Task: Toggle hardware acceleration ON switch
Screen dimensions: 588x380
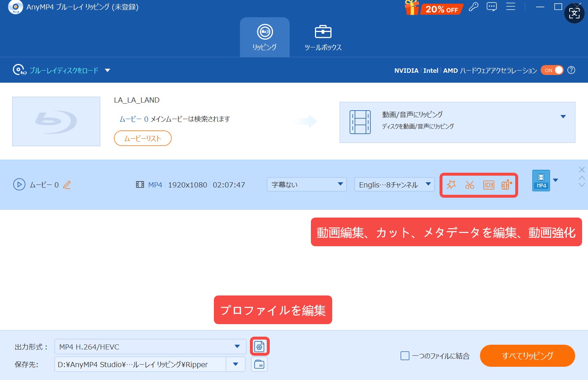Action: 552,70
